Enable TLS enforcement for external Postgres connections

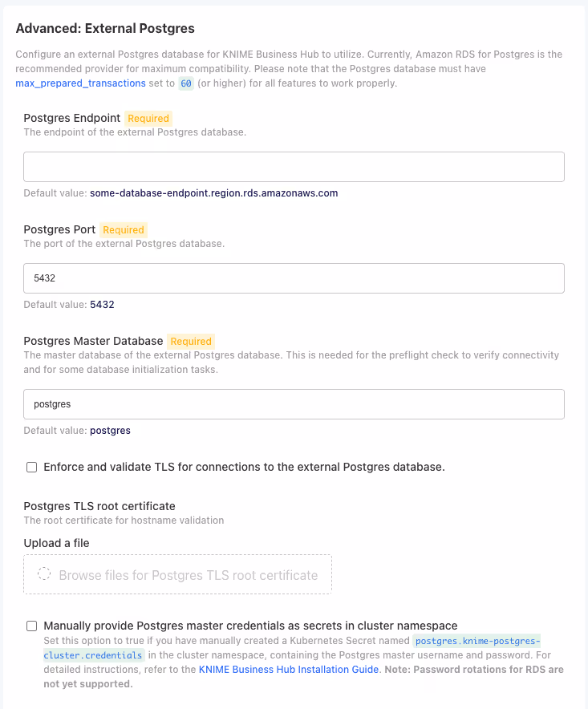(31, 467)
